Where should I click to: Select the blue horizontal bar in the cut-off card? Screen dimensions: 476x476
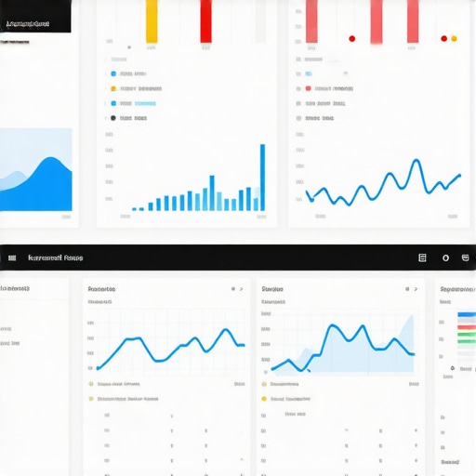tap(467, 314)
